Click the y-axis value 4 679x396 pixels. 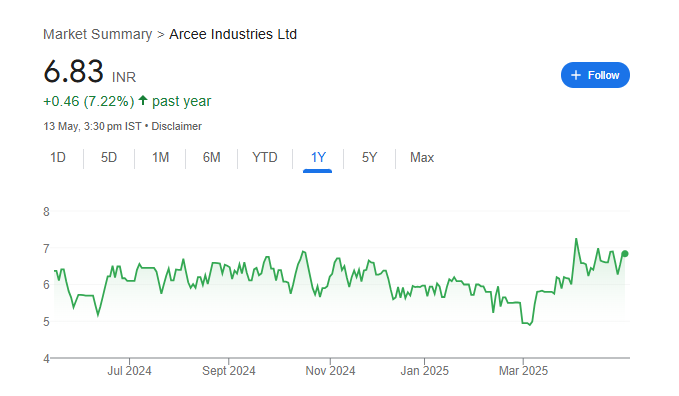(x=46, y=359)
